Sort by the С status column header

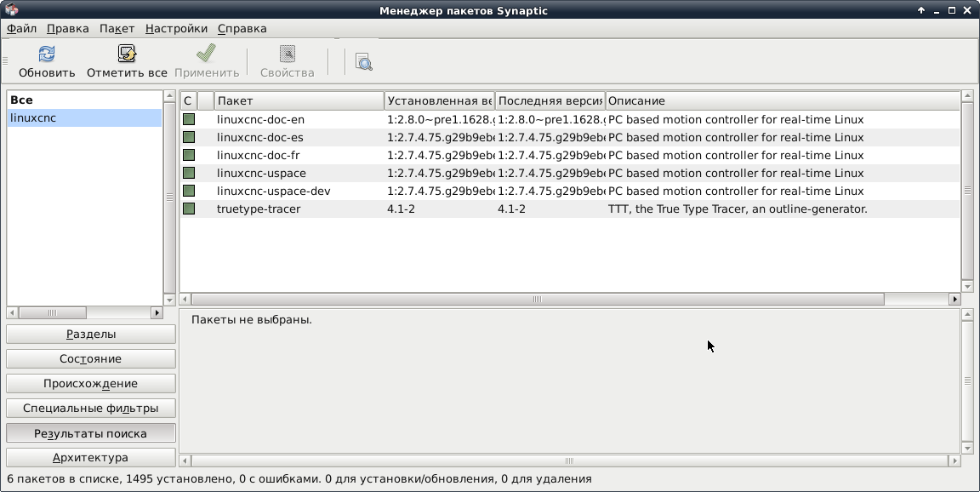188,100
